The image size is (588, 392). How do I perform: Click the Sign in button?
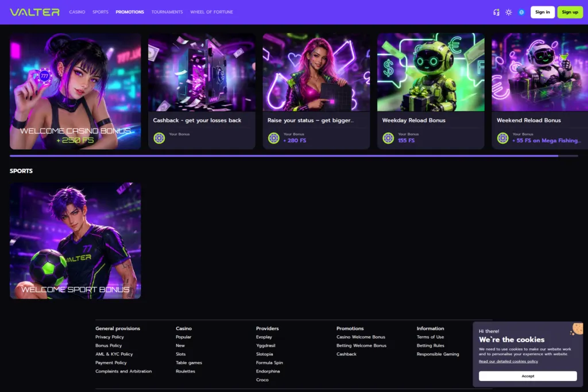point(542,12)
